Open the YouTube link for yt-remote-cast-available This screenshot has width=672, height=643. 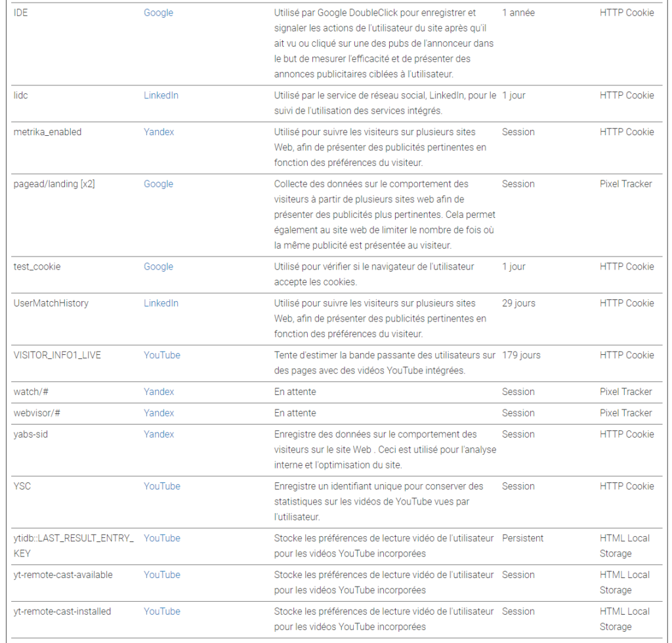(161, 575)
